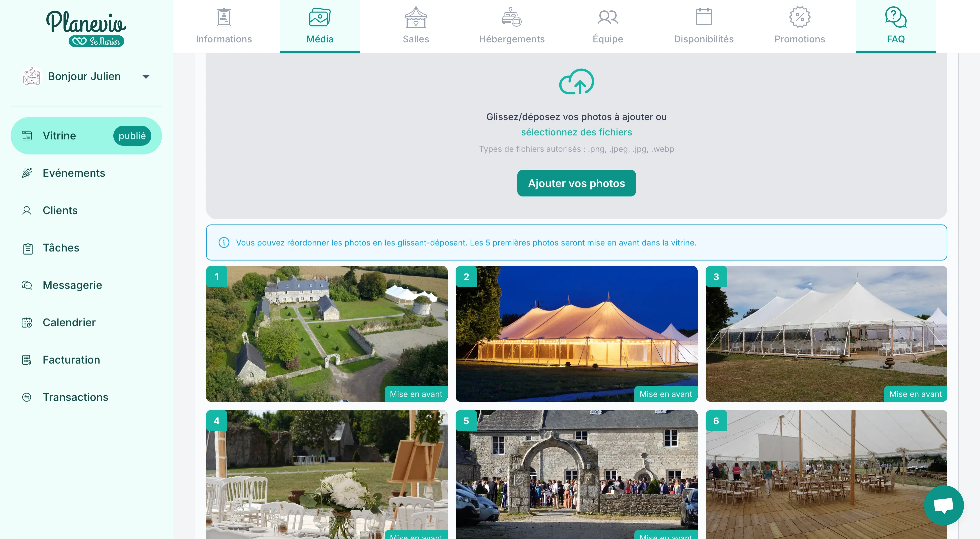Open the Tâches sidebar item
The height and width of the screenshot is (539, 980).
click(61, 248)
